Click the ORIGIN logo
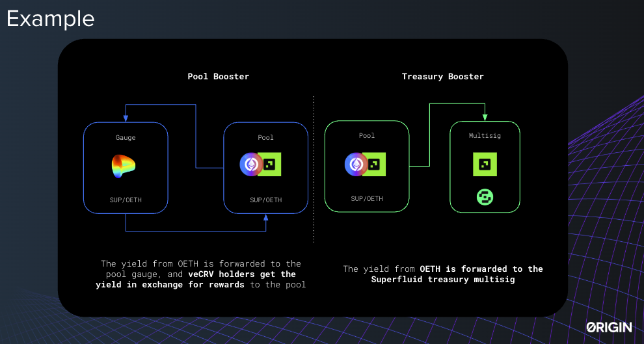This screenshot has width=644, height=344. pos(609,327)
